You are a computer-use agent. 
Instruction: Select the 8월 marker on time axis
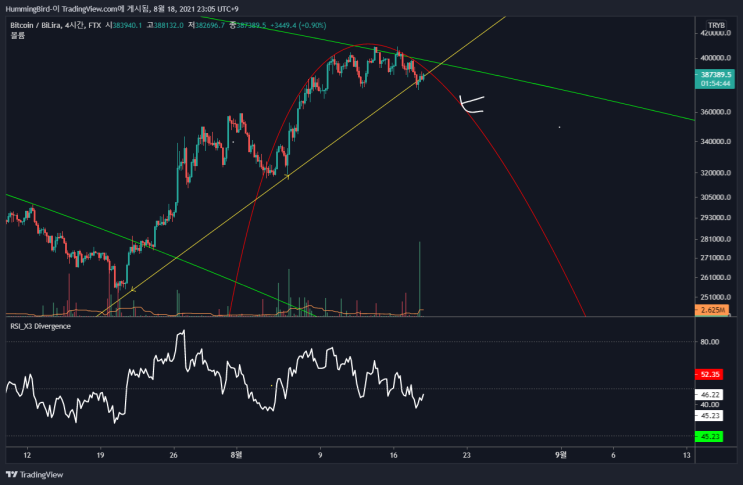pyautogui.click(x=236, y=455)
